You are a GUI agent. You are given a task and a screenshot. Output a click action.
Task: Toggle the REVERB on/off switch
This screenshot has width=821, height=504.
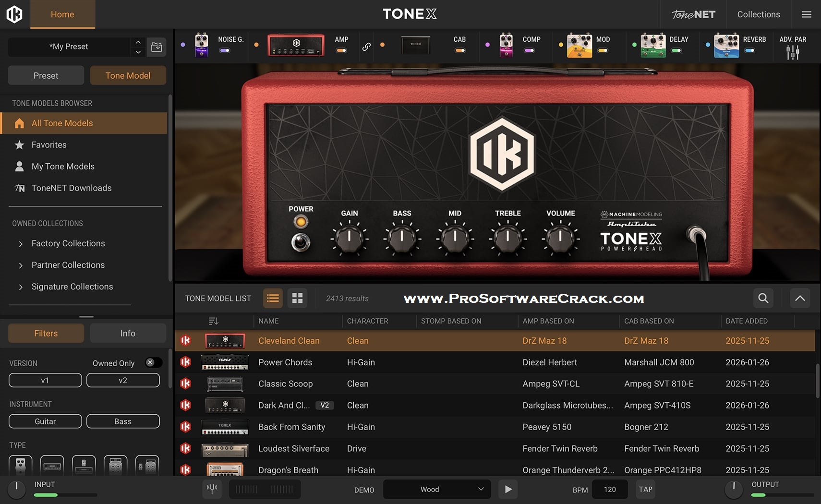(x=749, y=50)
